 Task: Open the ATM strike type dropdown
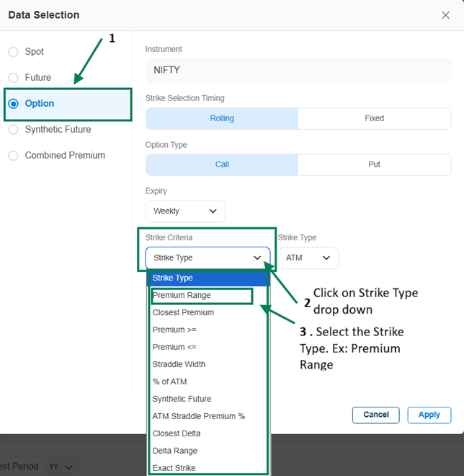[308, 257]
